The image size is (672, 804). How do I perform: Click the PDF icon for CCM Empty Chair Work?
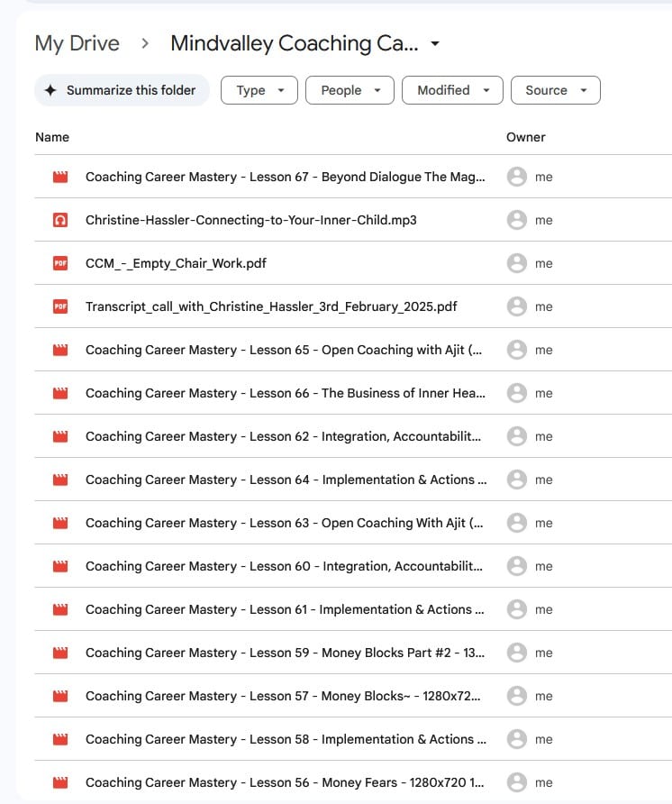coord(60,264)
